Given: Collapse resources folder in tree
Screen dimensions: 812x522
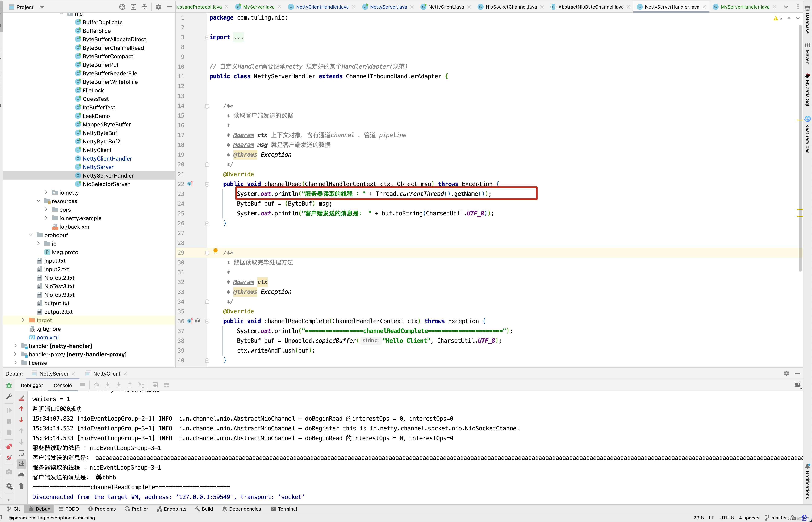Looking at the screenshot, I should [x=38, y=201].
